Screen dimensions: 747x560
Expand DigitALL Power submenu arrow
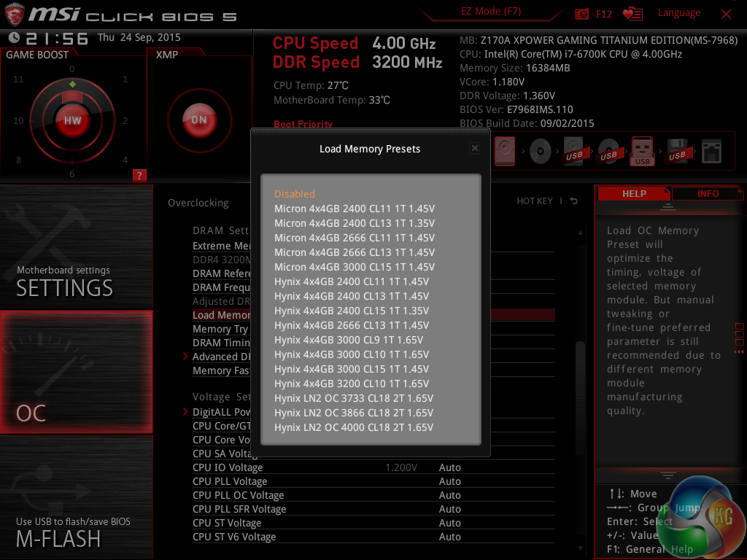[185, 411]
